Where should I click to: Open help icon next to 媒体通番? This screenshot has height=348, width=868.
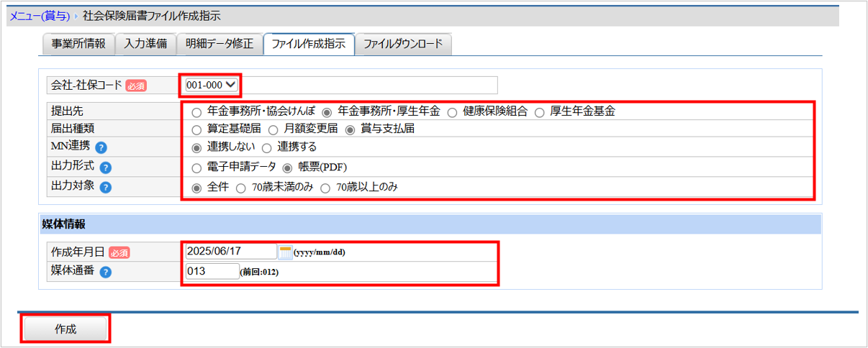[x=105, y=273]
